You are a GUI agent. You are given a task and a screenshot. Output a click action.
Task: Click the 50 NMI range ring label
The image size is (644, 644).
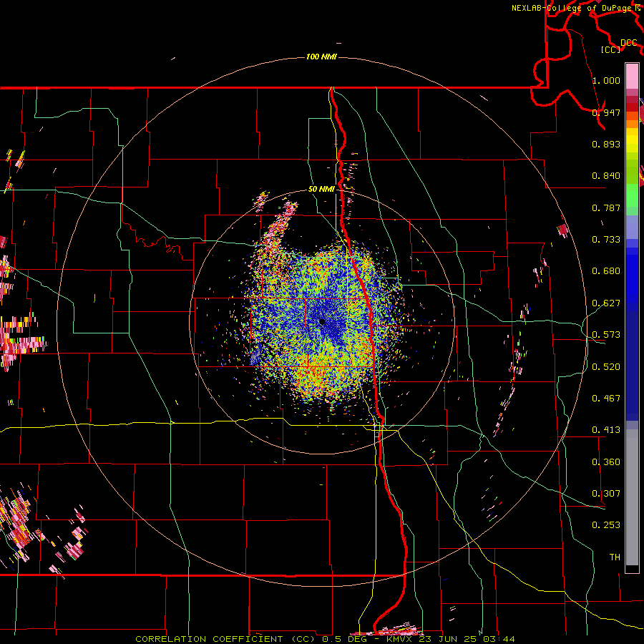point(321,190)
